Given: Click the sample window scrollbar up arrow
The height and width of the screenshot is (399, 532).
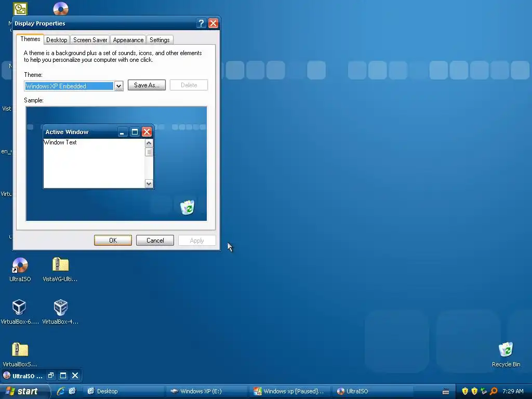Looking at the screenshot, I should click(x=149, y=143).
